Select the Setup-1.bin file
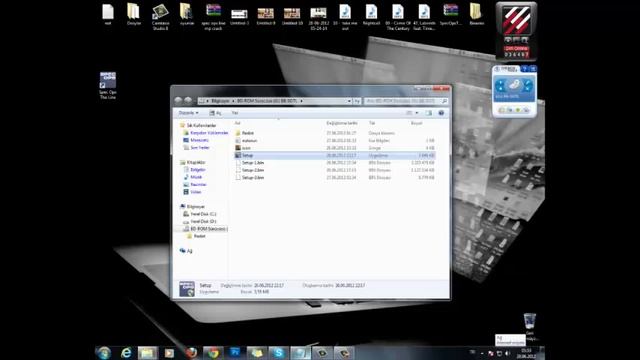Viewport: 640px width, 360px height. coord(335,162)
